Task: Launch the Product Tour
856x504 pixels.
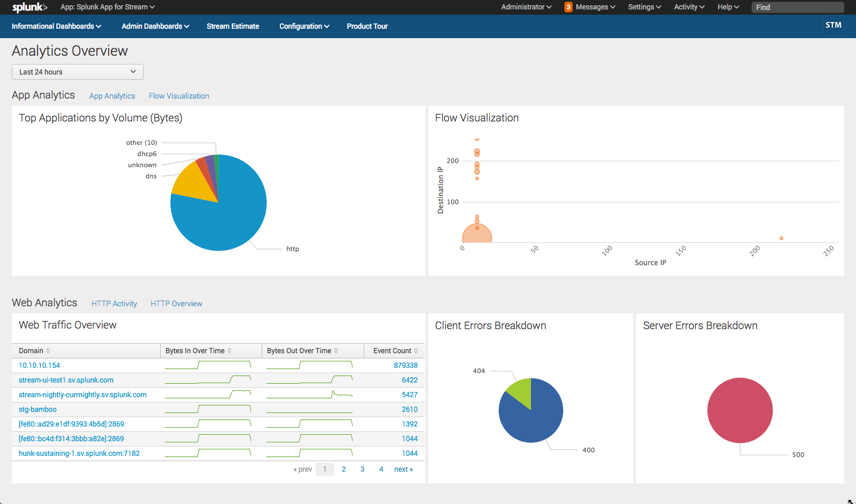Action: 367,26
